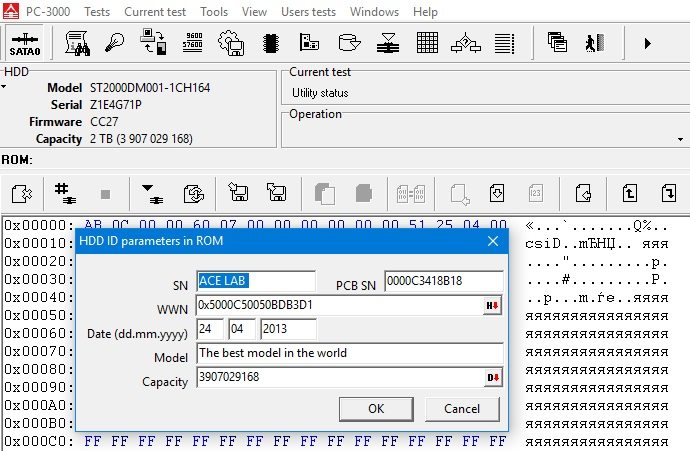Viewport: 690px width, 451px height.
Task: Open the PC-3000 menu
Action: point(48,11)
